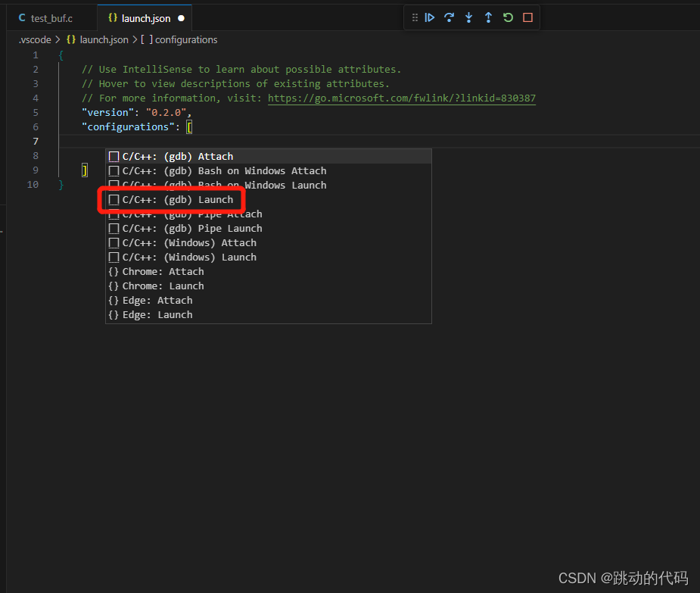Click launch.json in the breadcrumb
700x593 pixels.
coord(104,40)
